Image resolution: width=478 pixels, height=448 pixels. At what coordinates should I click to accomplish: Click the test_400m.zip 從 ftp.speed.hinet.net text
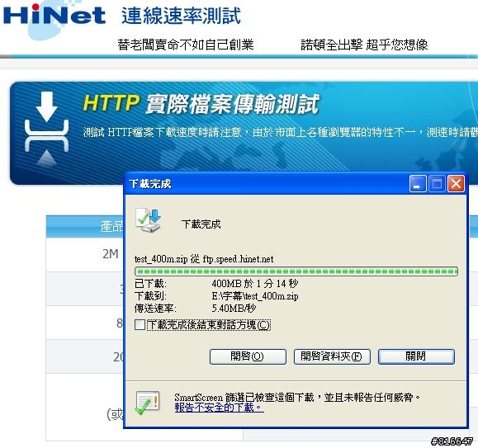click(x=204, y=259)
